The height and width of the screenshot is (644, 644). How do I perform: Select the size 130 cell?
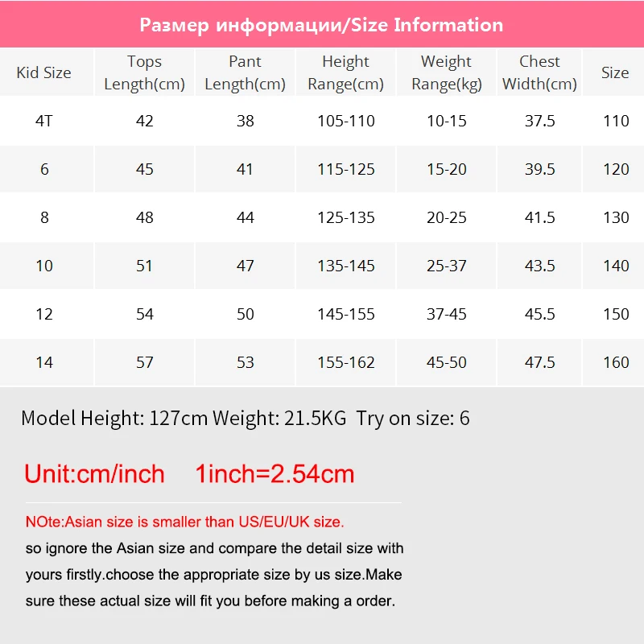613,217
